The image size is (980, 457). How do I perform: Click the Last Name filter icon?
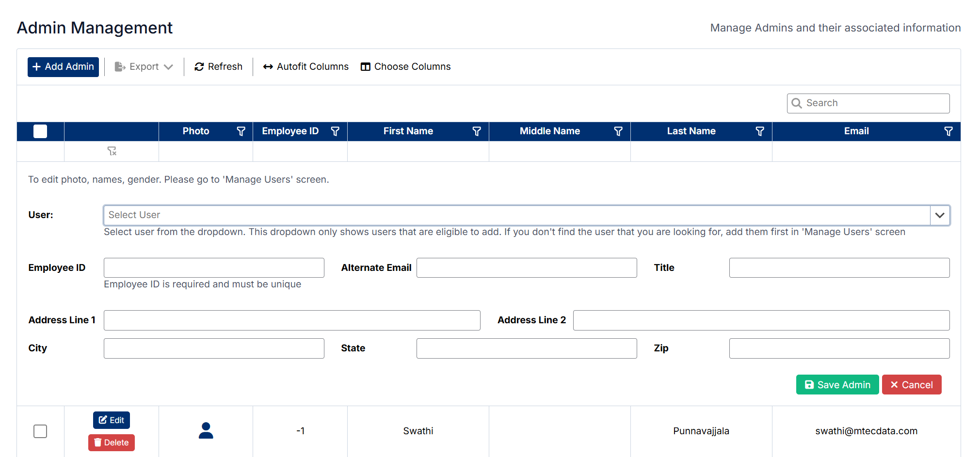759,131
